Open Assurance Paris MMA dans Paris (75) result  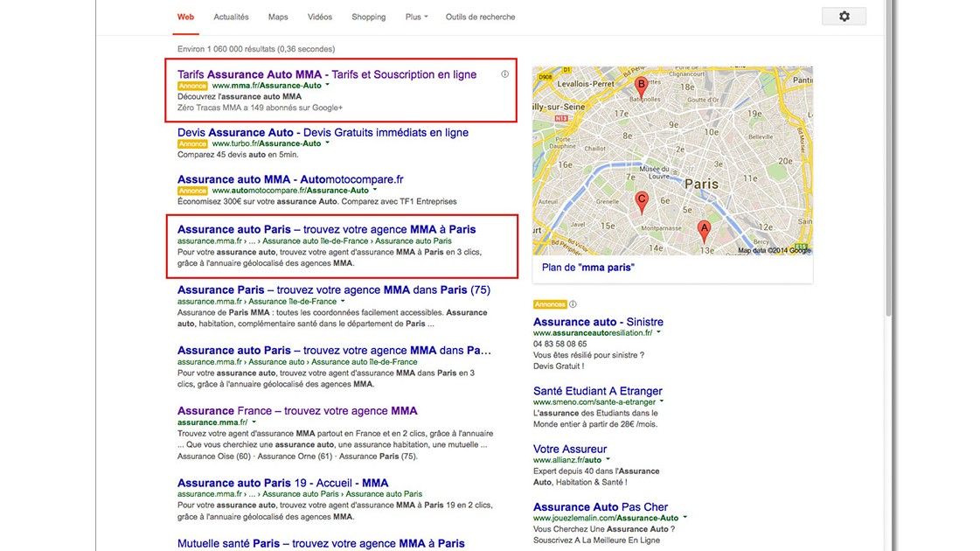(334, 290)
